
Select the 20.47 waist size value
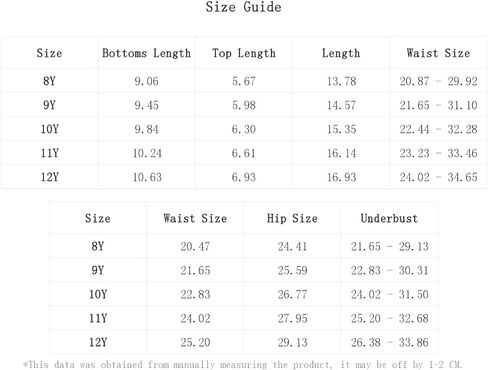point(195,246)
